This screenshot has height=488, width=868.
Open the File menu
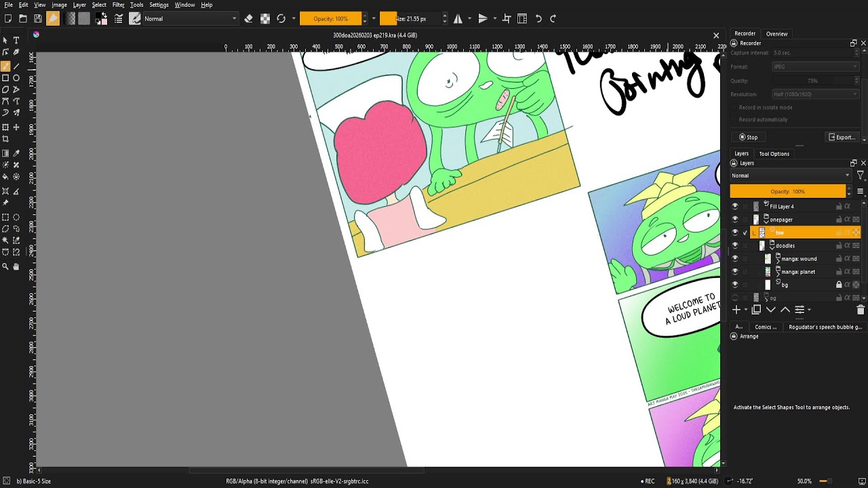(x=9, y=5)
